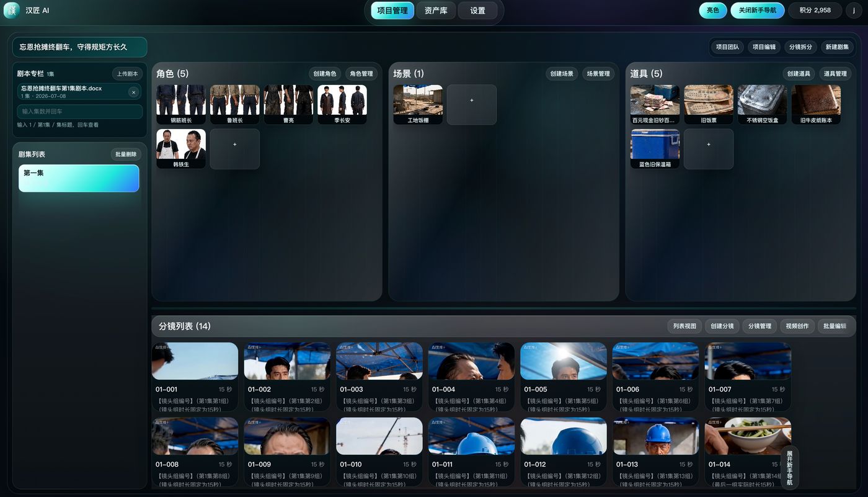The width and height of the screenshot is (868, 497).
Task: Remove the uploaded docx script file
Action: (x=133, y=92)
